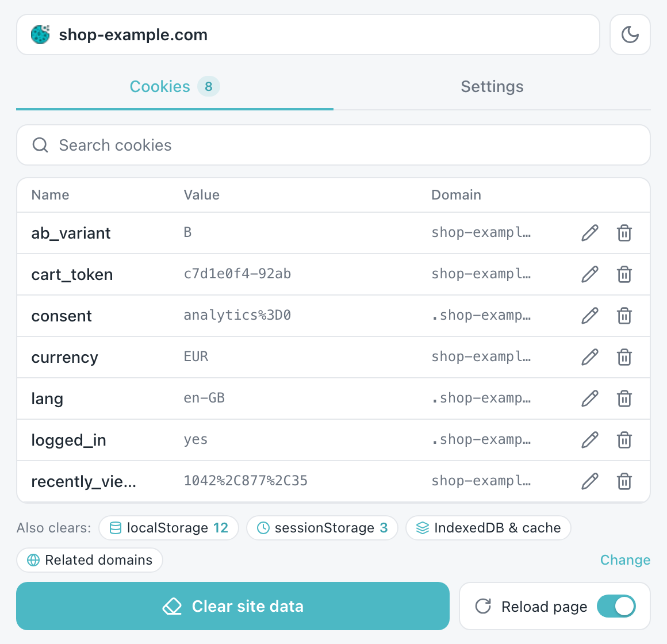Click the consent cookie name
This screenshot has height=644, width=667.
[62, 316]
